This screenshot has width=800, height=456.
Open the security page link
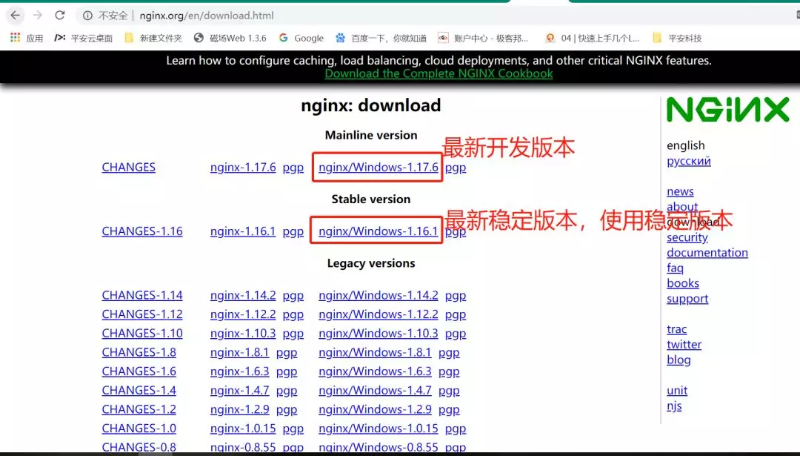(687, 238)
